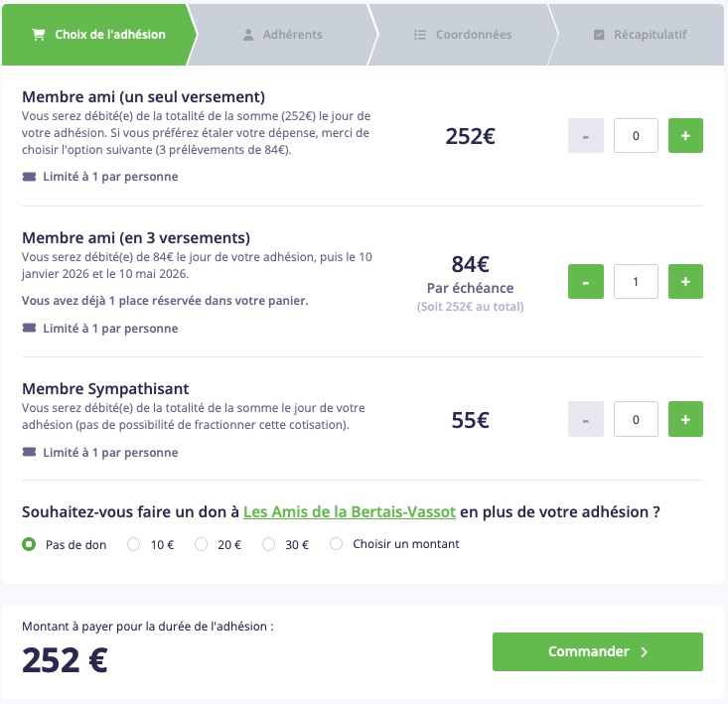Click the checkbox icon beside Récapitulatif
The width and height of the screenshot is (728, 704).
coord(599,35)
